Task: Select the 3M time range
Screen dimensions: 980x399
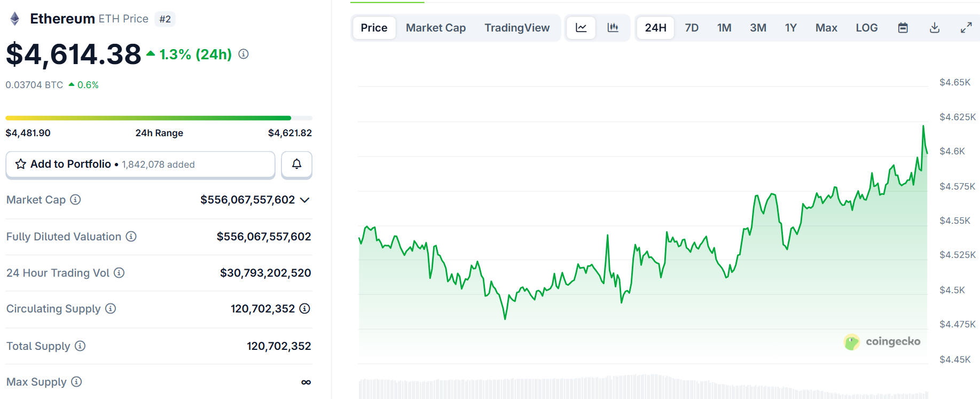Action: coord(758,28)
